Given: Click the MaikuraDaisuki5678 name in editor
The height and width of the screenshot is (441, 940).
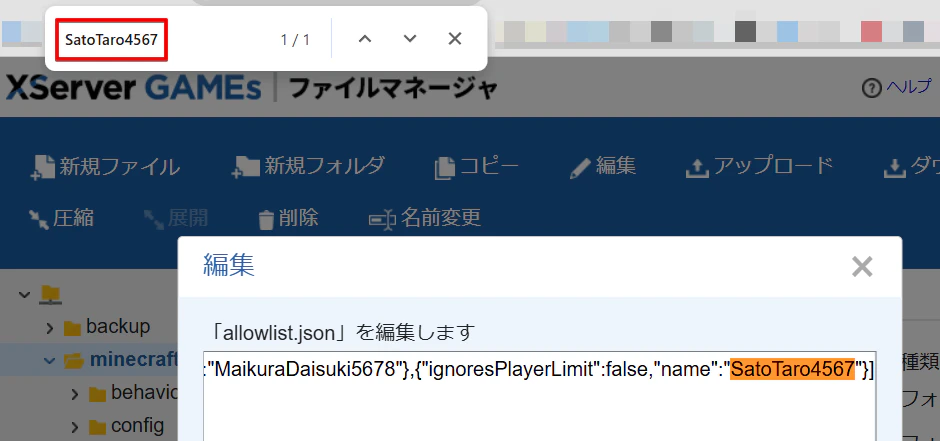Looking at the screenshot, I should (x=305, y=369).
